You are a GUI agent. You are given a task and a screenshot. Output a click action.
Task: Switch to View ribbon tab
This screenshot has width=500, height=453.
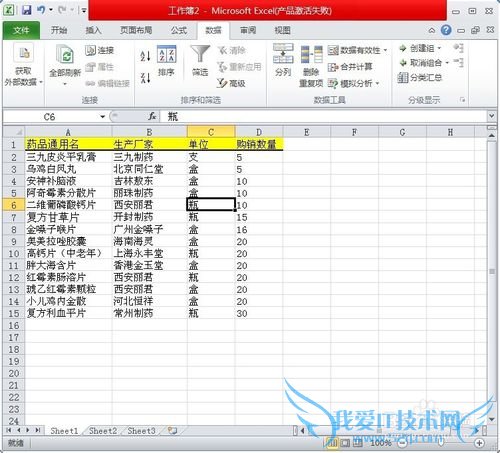[282, 30]
